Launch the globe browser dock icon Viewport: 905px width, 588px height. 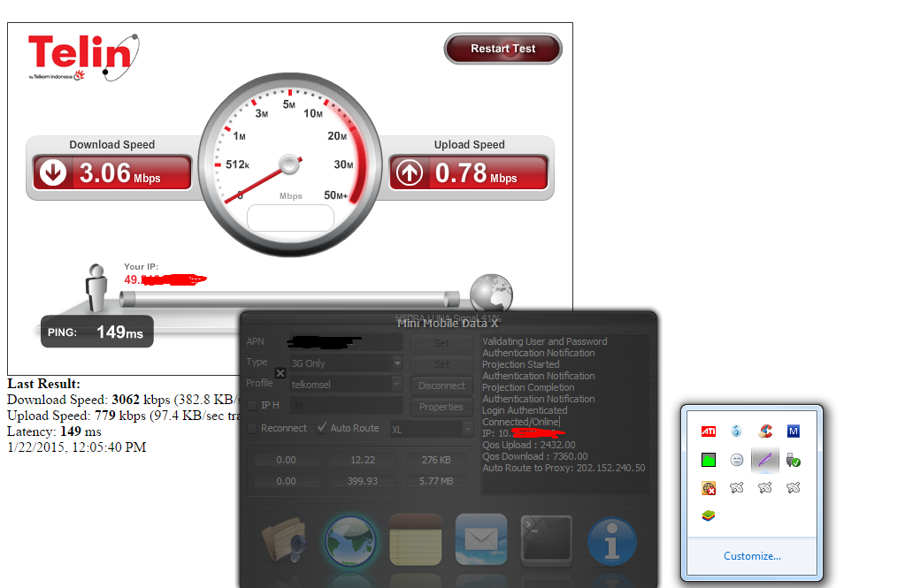[349, 541]
